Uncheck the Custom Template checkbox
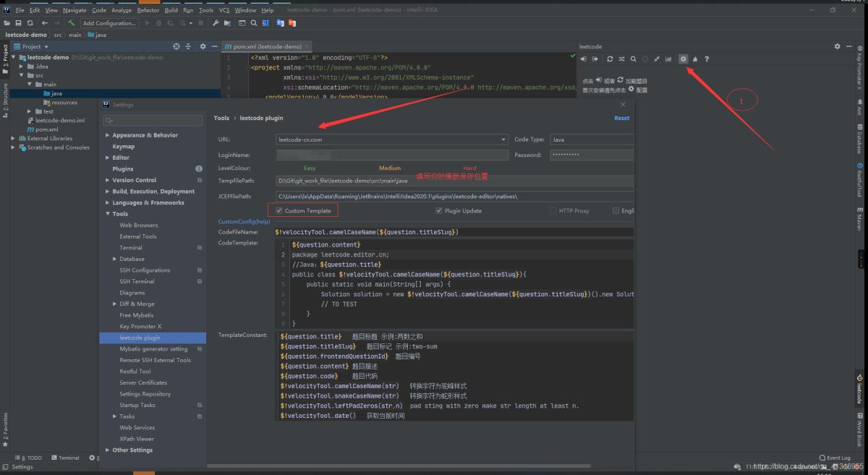Screen dimensions: 868x475 279,210
